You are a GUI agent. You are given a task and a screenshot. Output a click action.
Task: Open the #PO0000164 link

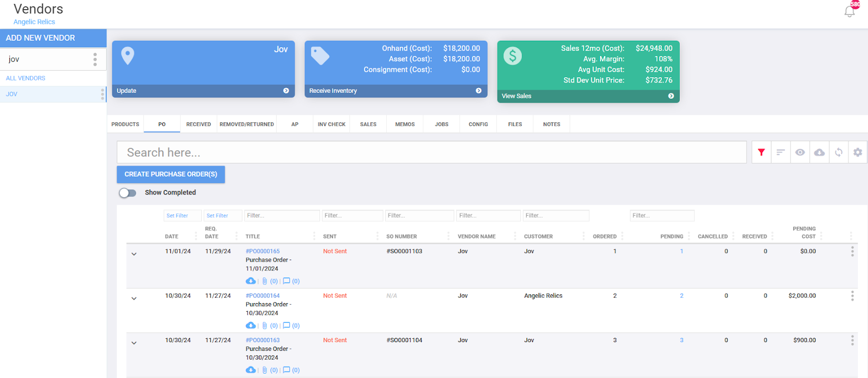click(x=263, y=295)
